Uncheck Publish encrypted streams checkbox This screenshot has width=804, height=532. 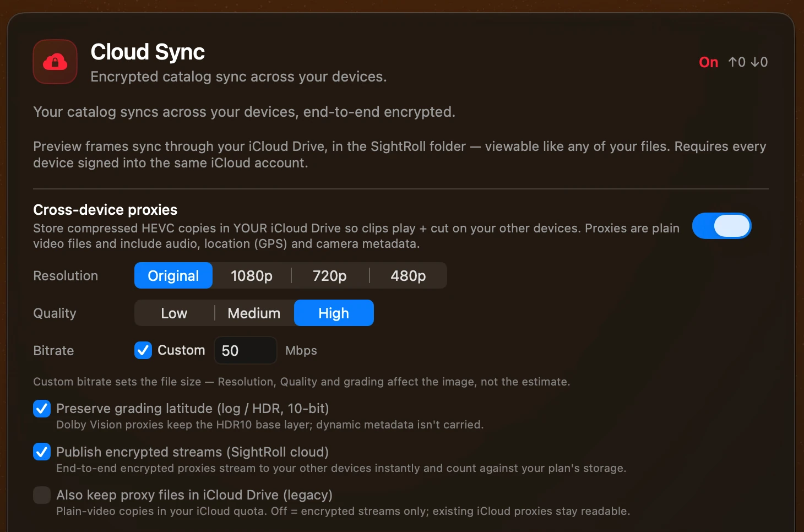42,452
